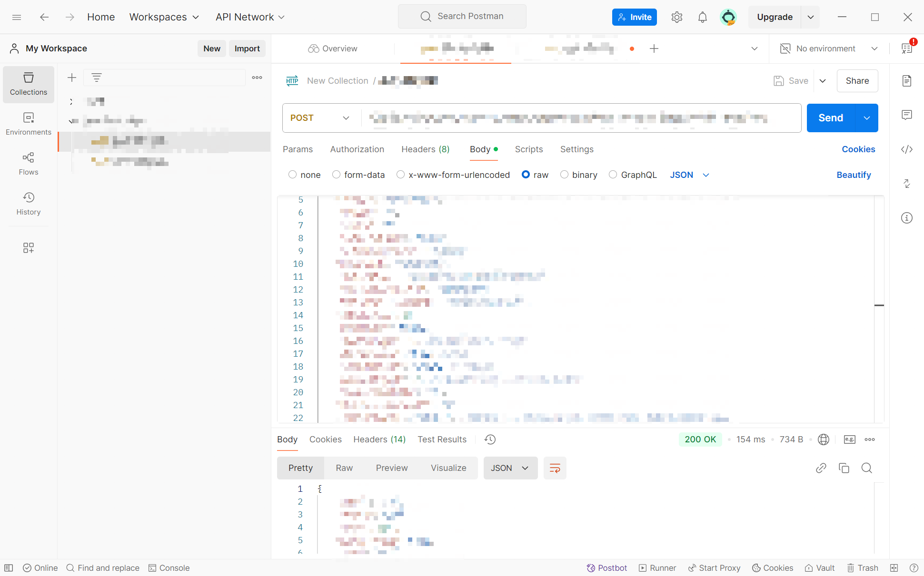Screen dimensions: 924x576
Task: Open the response JSON format dropdown
Action: pos(510,468)
